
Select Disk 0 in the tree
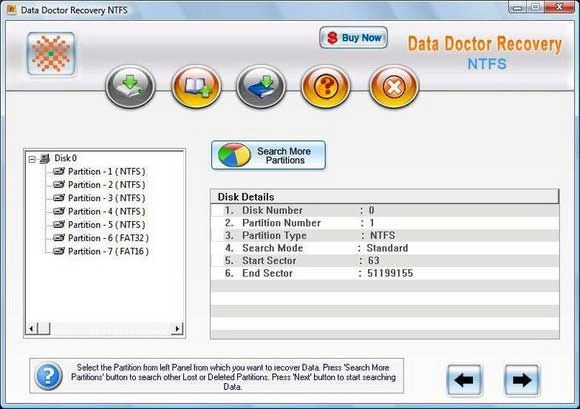[65, 158]
